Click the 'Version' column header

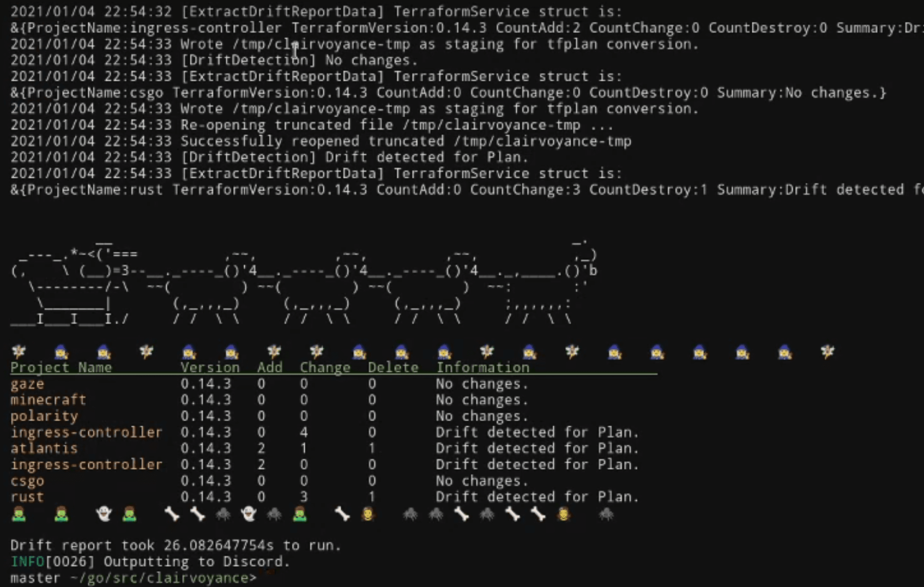click(210, 367)
